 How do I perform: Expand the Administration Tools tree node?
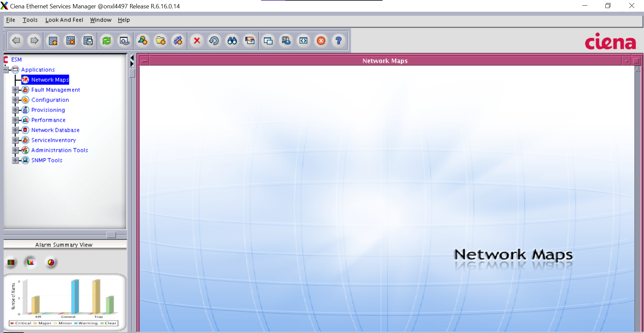[15, 150]
